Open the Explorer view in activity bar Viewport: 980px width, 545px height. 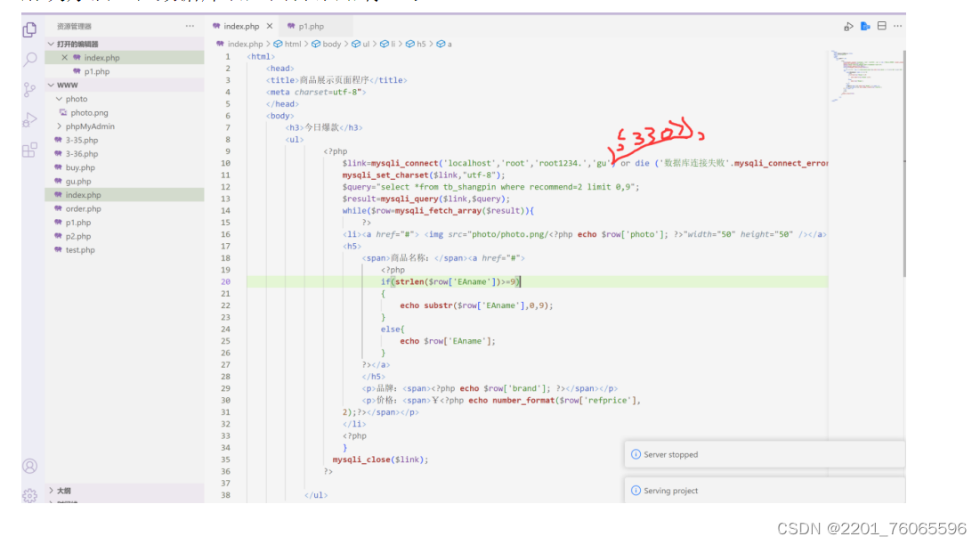29,29
